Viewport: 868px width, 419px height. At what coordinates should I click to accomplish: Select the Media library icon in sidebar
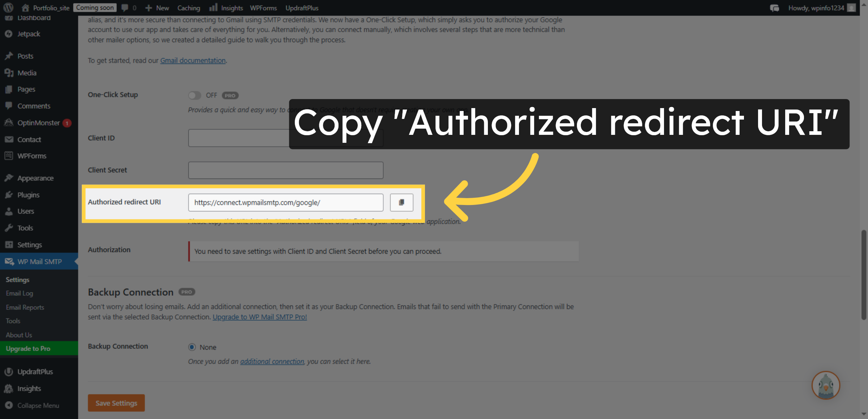click(x=10, y=73)
